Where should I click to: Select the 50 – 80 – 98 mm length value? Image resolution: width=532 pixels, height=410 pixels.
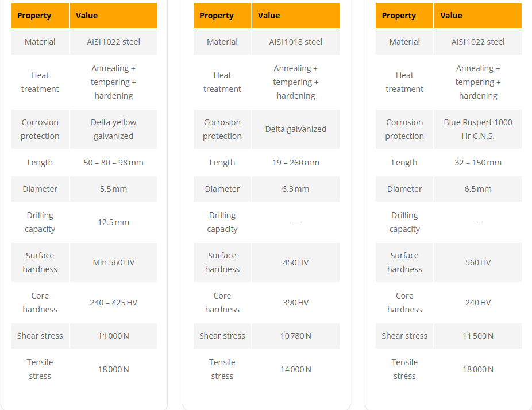coord(113,163)
